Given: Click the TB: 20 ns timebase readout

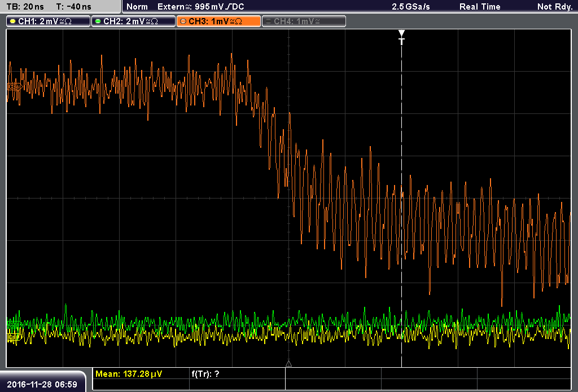Looking at the screenshot, I should [25, 7].
